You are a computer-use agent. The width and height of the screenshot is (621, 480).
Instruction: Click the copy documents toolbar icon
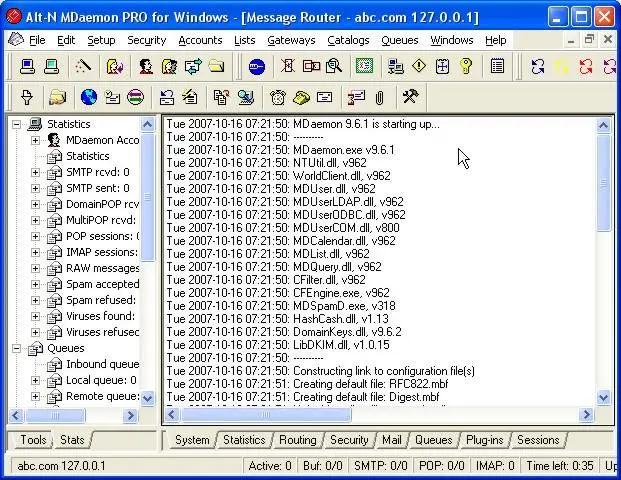coord(221,97)
